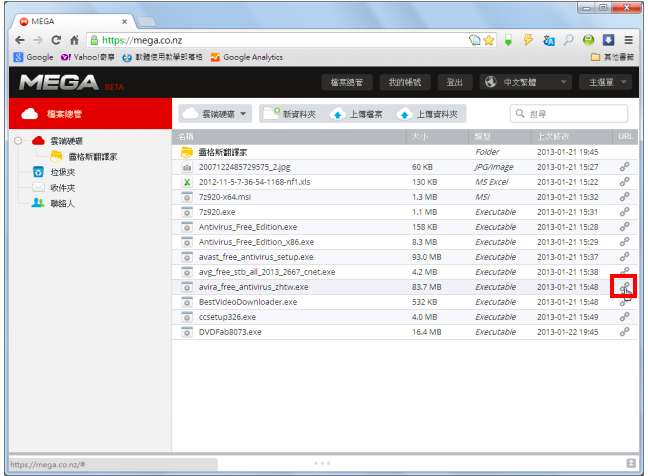
Task: Open My Account in header
Action: pos(405,82)
